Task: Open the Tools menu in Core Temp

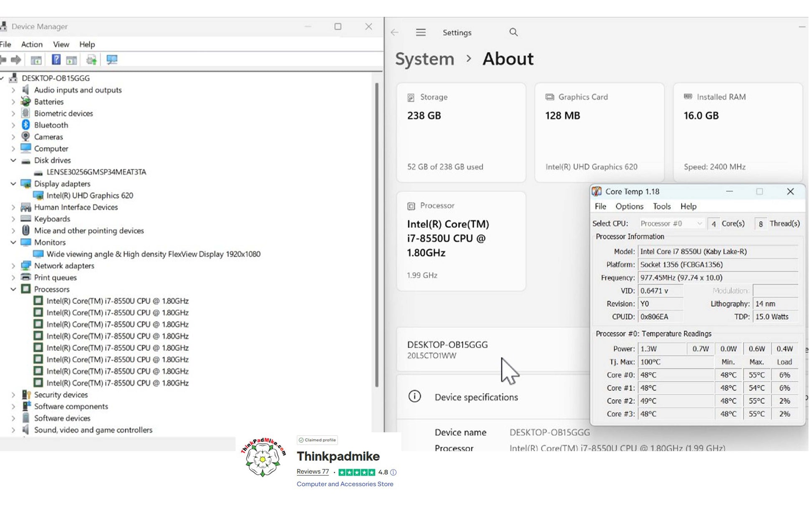Action: (x=661, y=206)
